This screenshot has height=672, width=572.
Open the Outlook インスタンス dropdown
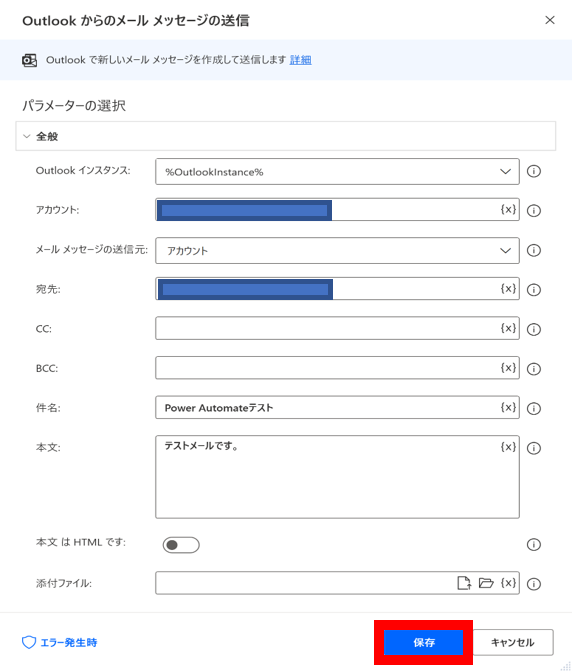[x=337, y=171]
